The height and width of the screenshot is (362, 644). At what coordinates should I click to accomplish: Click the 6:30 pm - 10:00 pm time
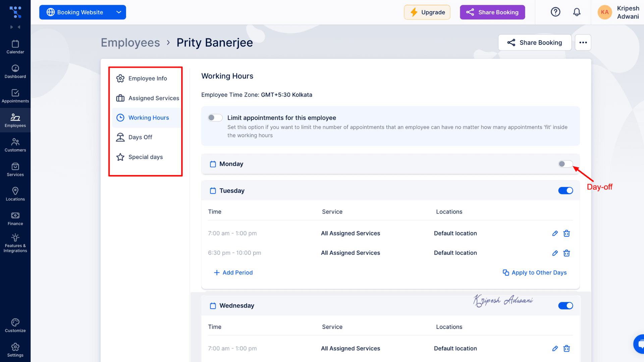[234, 253]
